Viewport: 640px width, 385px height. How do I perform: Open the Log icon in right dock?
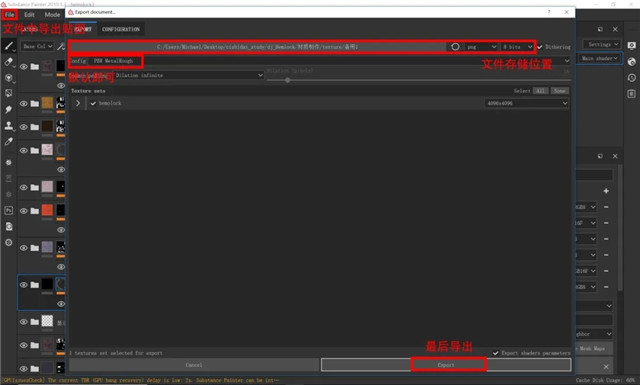click(631, 94)
